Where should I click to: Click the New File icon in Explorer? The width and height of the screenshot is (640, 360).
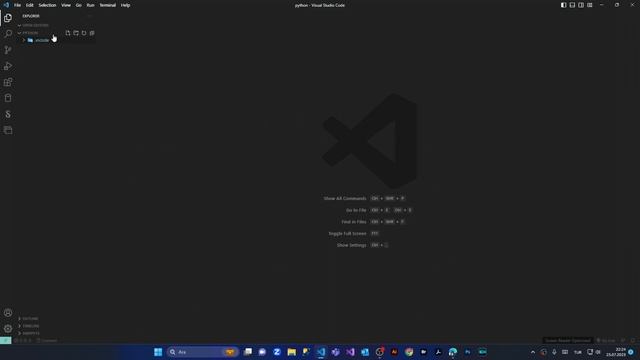68,33
